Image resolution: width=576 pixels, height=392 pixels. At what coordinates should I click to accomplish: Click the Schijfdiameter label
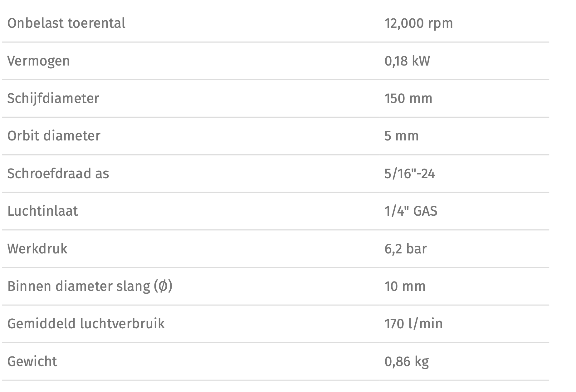(x=53, y=98)
